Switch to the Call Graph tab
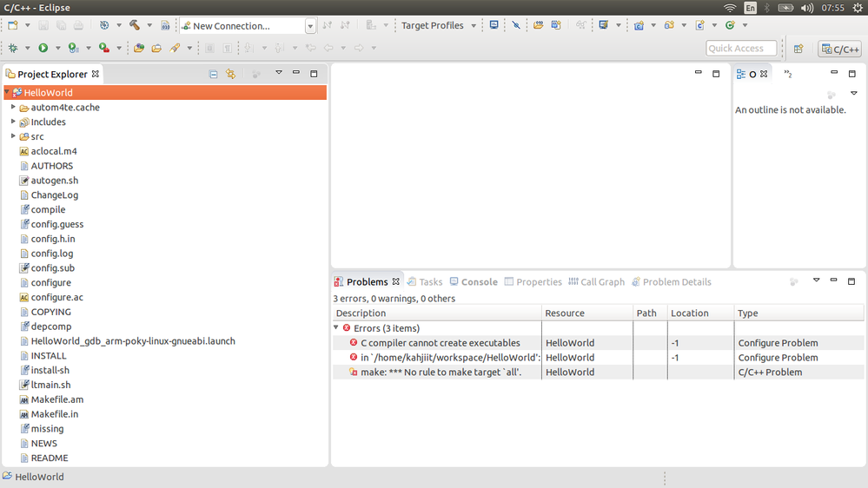The height and width of the screenshot is (488, 868). pyautogui.click(x=597, y=281)
